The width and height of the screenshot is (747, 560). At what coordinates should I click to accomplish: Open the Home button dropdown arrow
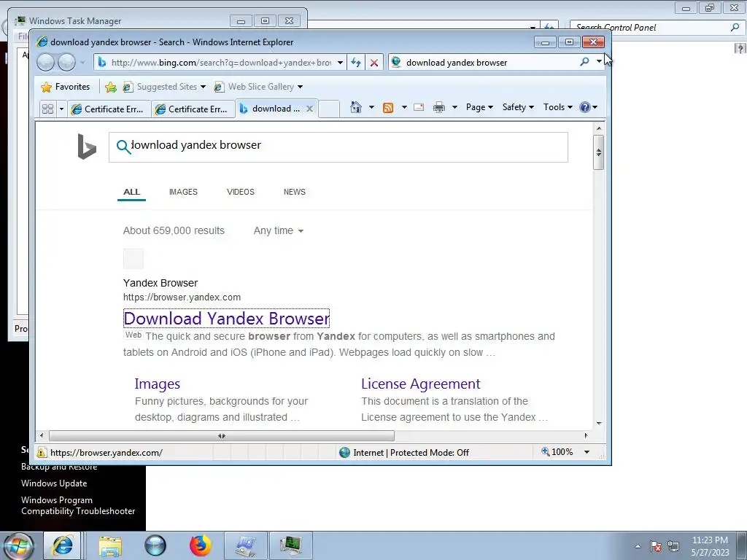point(371,107)
